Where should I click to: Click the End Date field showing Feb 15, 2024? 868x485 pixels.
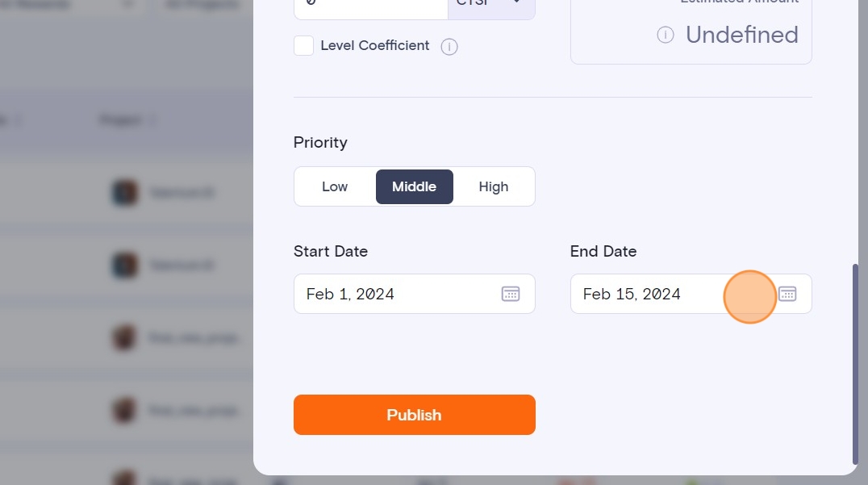tap(645, 294)
